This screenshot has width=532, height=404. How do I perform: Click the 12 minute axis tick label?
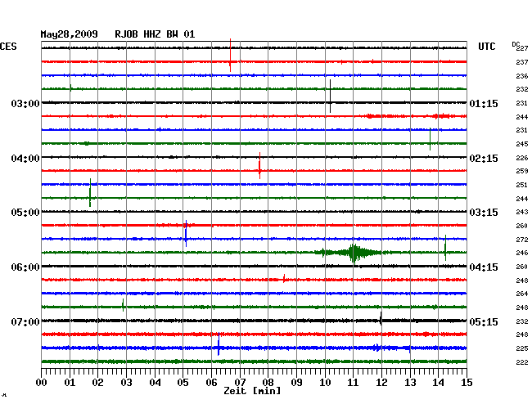[x=381, y=383]
